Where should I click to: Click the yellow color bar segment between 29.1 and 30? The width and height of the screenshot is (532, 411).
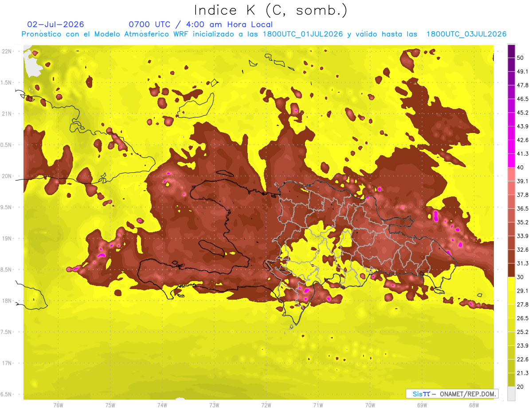[511, 284]
